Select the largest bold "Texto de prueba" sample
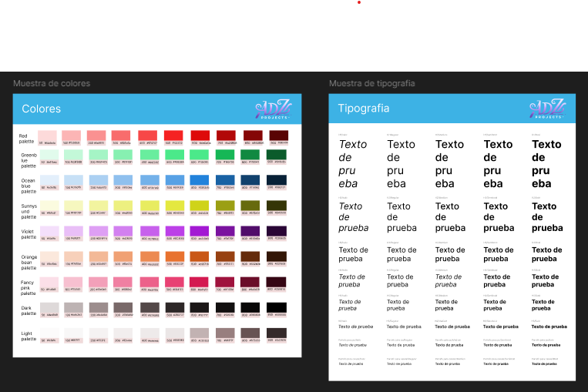The height and width of the screenshot is (392, 588). pos(546,163)
